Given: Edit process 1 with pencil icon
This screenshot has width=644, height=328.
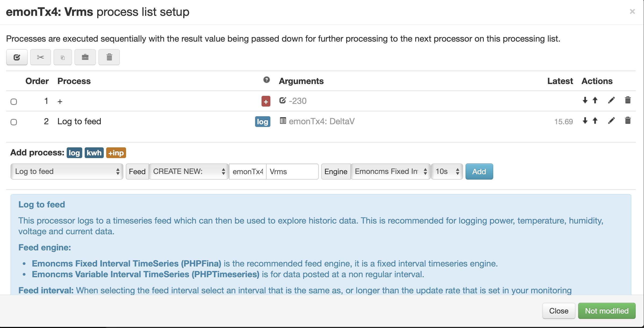Looking at the screenshot, I should coord(611,100).
